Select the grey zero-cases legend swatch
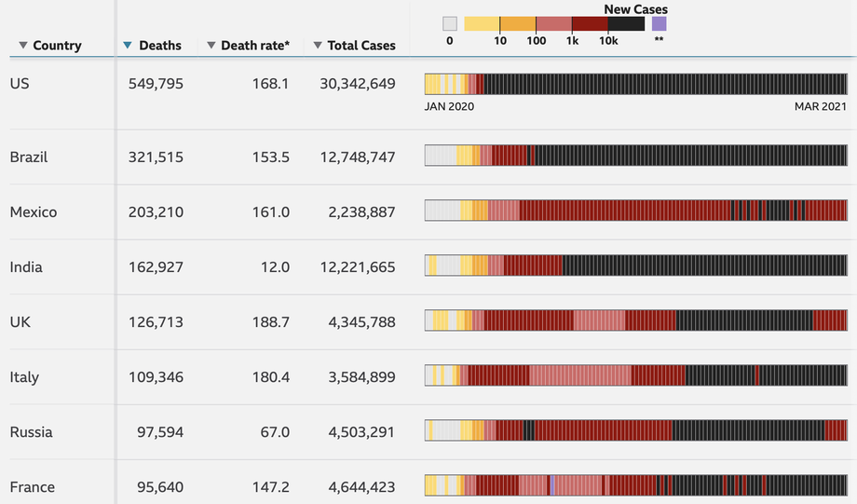This screenshot has height=504, width=857. tap(450, 23)
